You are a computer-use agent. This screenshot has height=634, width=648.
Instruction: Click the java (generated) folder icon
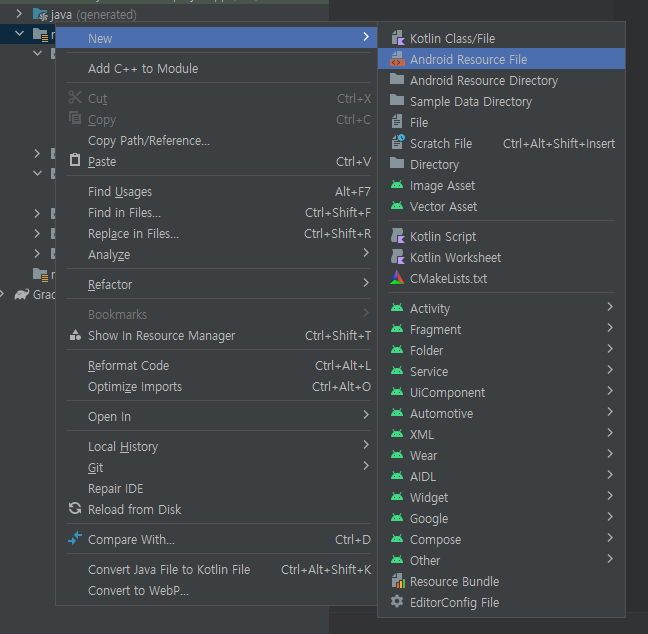click(x=40, y=14)
